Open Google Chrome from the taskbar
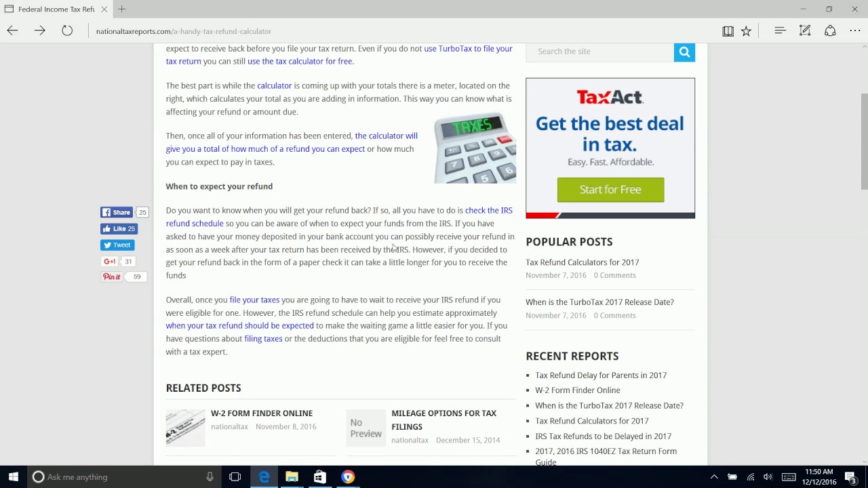868x488 pixels. [x=348, y=476]
